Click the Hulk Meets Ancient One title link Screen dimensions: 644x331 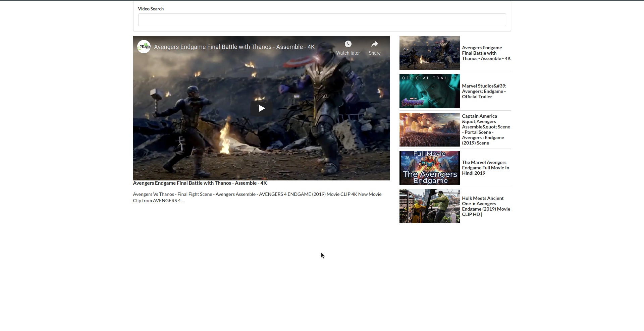pyautogui.click(x=486, y=206)
